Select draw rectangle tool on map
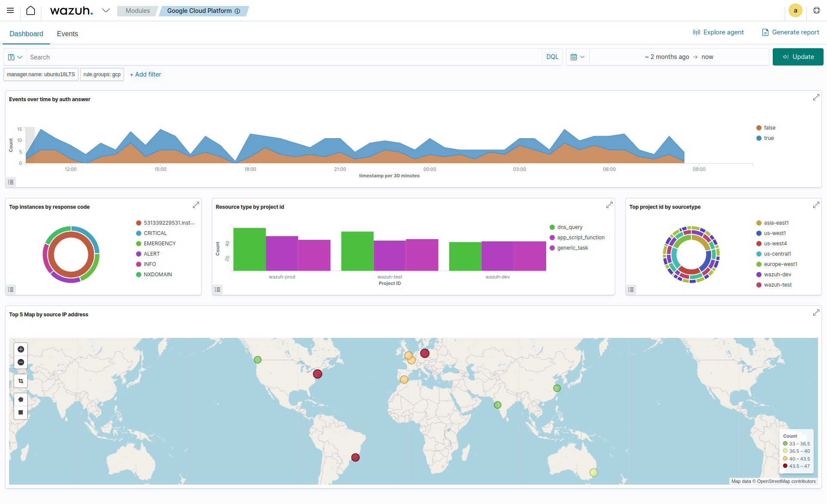Screen dimensions: 827x504 point(21,413)
